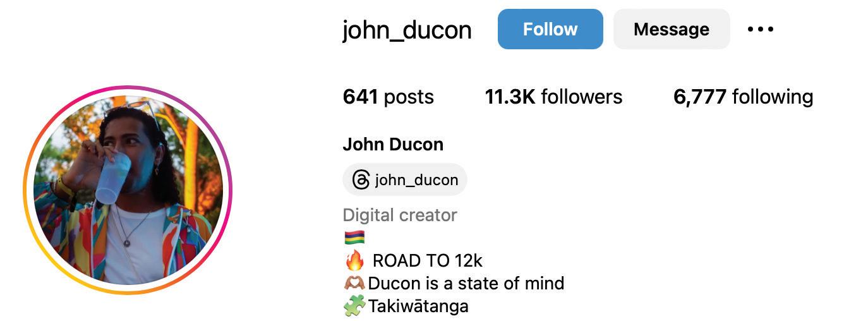Click the Takiwātanga bio text
The image size is (868, 321).
pos(419,306)
